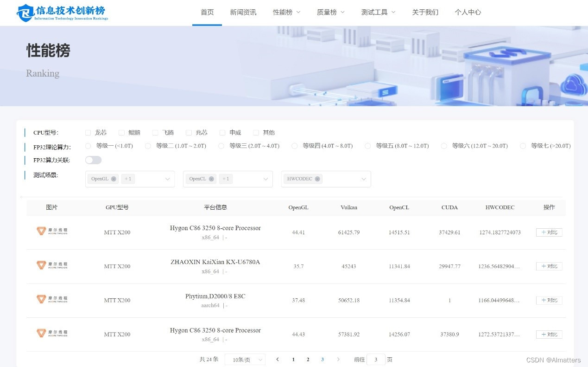Click the jump-to-page input field
Screen dimensions: 588x367
pos(376,360)
